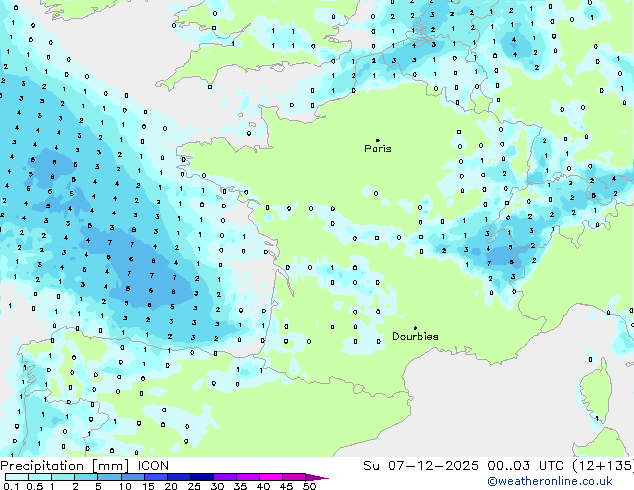Click the over-50 mm legend arrow tip
The image size is (634, 490).
click(x=317, y=477)
